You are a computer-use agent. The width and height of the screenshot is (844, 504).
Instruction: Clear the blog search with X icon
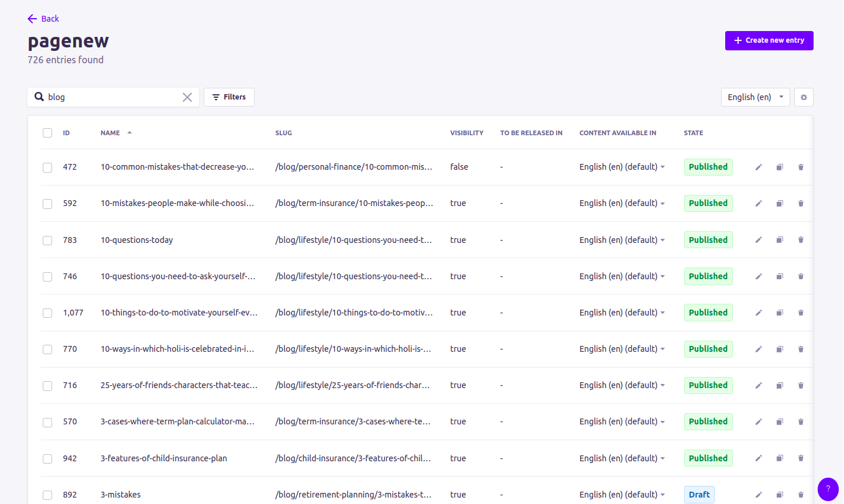[x=187, y=97]
